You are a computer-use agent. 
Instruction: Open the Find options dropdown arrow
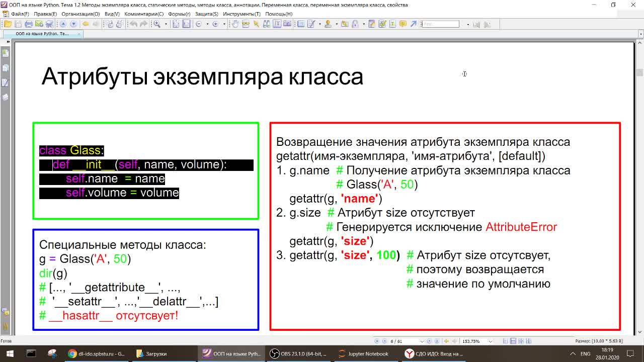(x=468, y=24)
